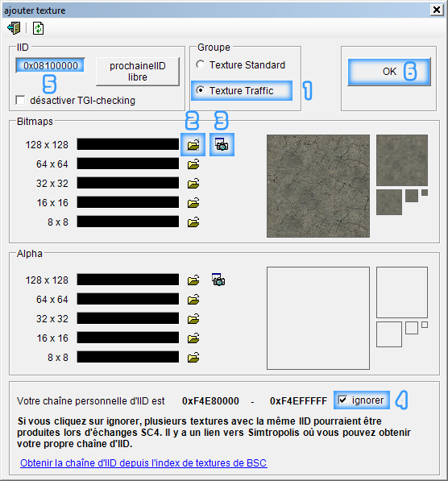Click the prochaineIID libre button
Viewport: 448px width, 481px height.
pyautogui.click(x=138, y=72)
